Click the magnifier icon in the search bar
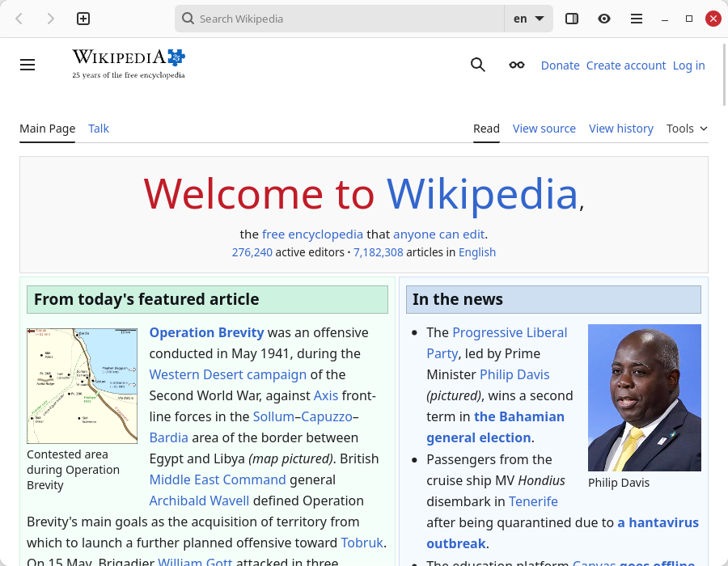This screenshot has height=566, width=728. (x=188, y=19)
